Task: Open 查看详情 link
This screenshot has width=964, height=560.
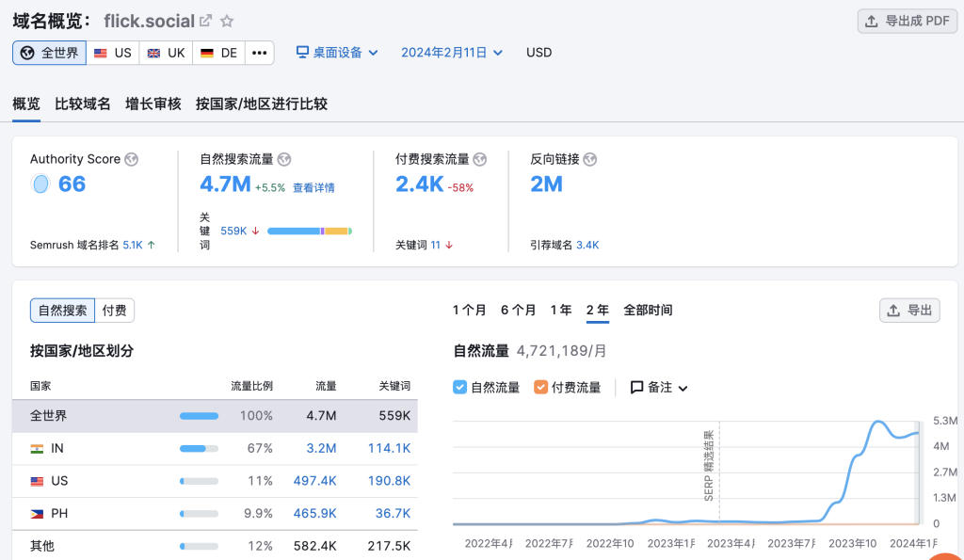Action: 313,187
